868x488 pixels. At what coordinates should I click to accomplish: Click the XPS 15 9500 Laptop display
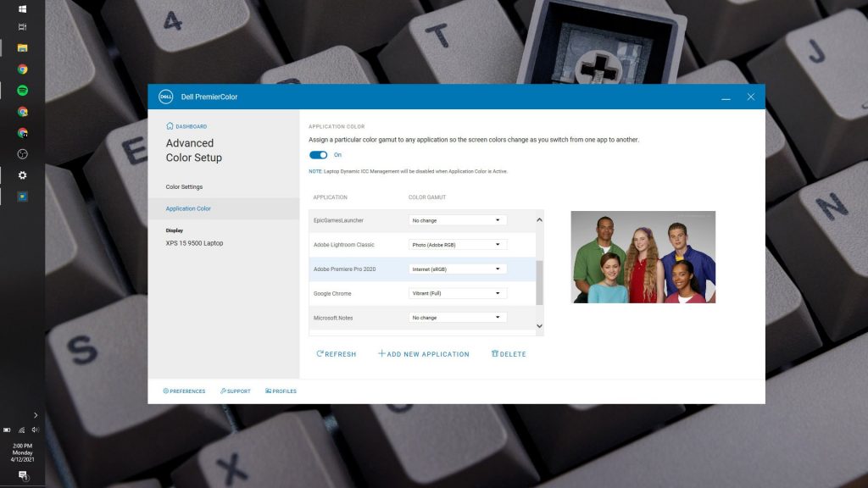tap(194, 243)
